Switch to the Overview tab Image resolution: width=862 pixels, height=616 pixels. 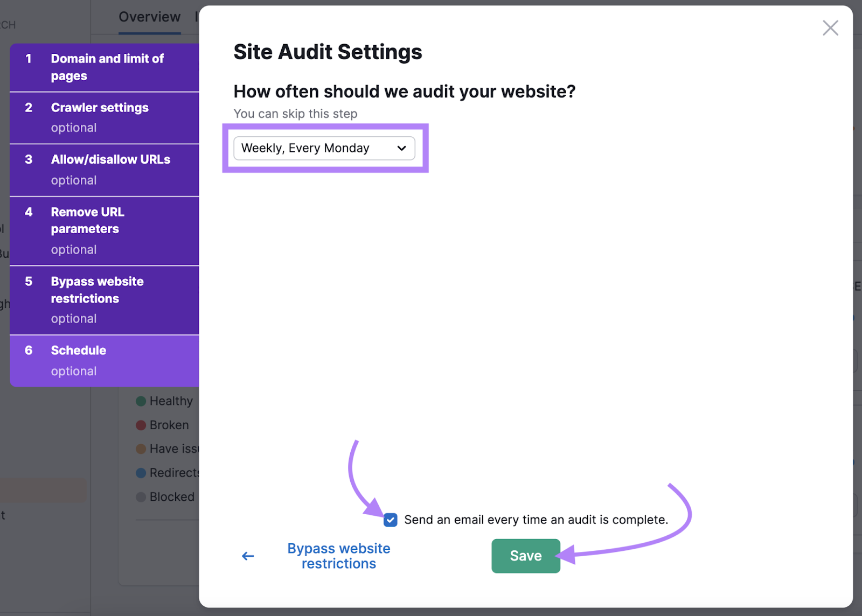pyautogui.click(x=150, y=17)
